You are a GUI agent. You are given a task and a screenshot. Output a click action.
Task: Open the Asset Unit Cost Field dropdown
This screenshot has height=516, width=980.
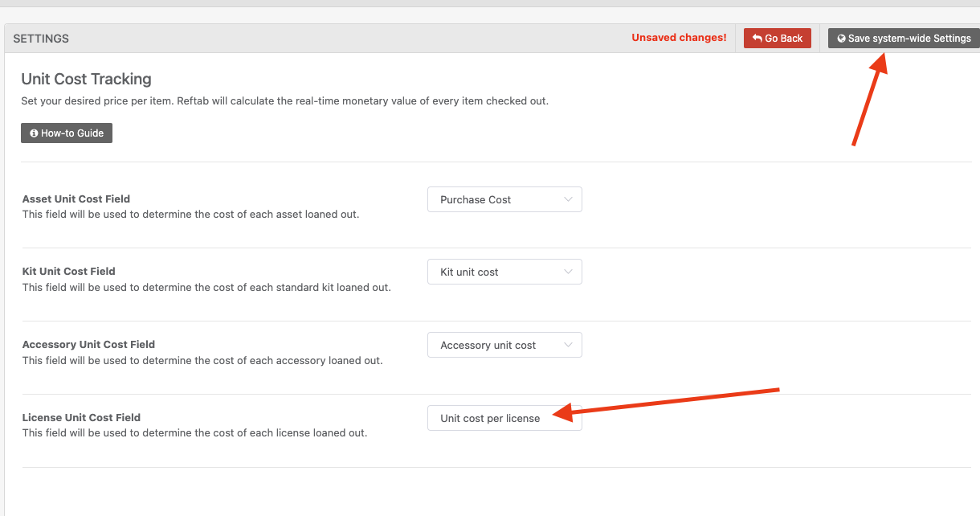click(504, 199)
